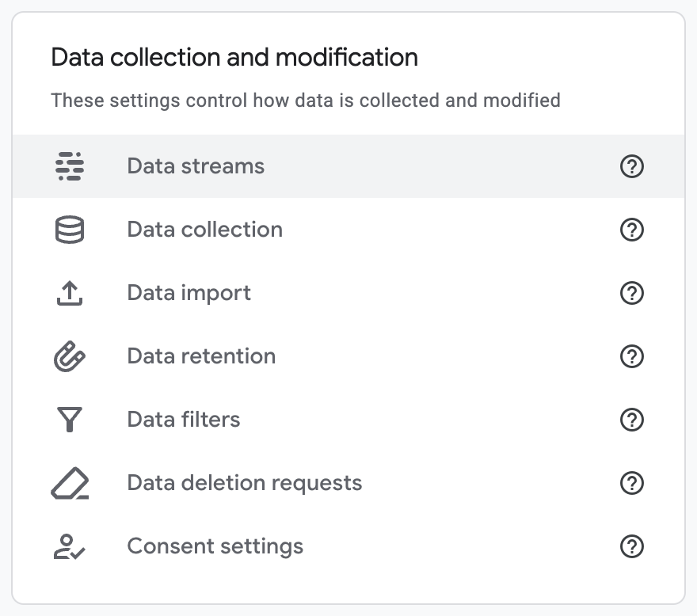View help for Data retention

(632, 356)
